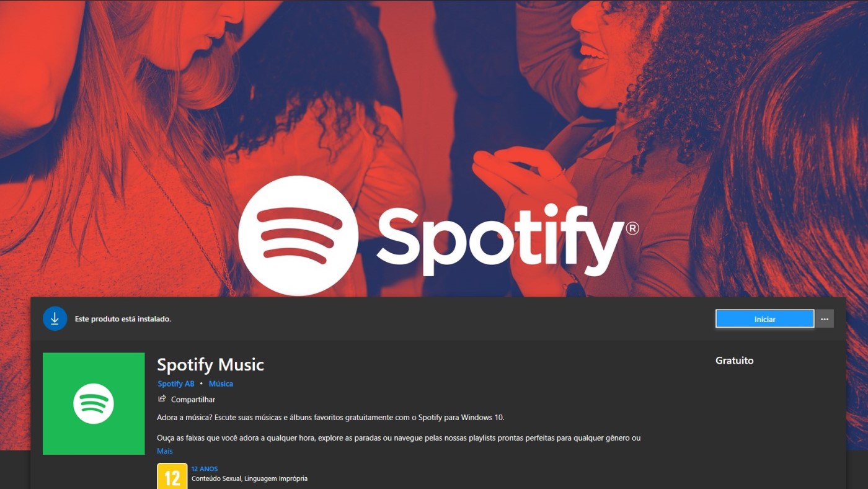Image resolution: width=868 pixels, height=489 pixels.
Task: Open the Música category link
Action: coord(221,384)
